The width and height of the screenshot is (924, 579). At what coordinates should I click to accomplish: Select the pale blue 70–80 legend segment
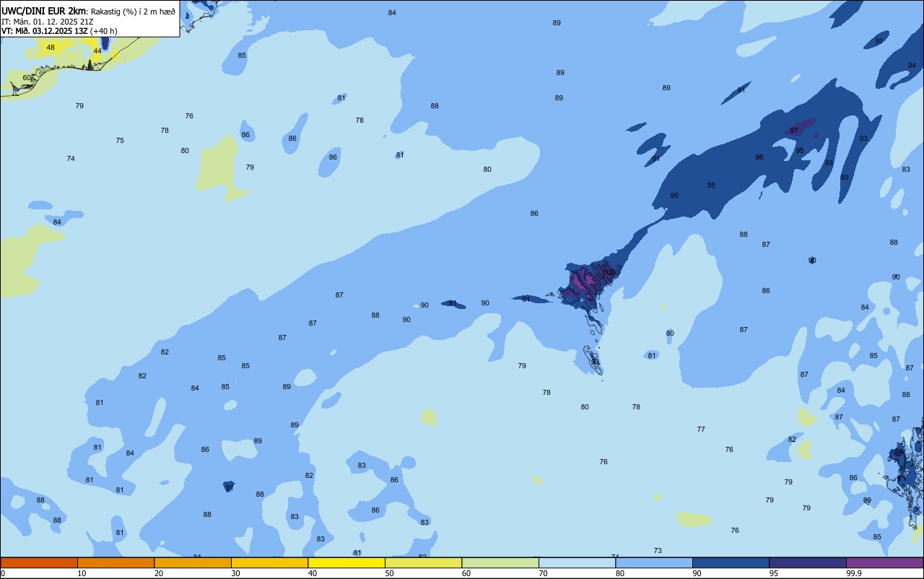click(x=577, y=563)
